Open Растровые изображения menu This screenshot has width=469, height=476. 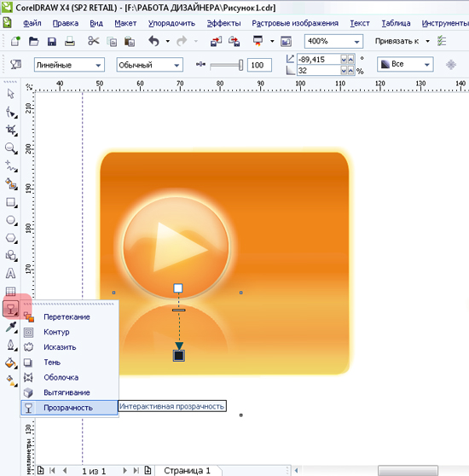(295, 23)
